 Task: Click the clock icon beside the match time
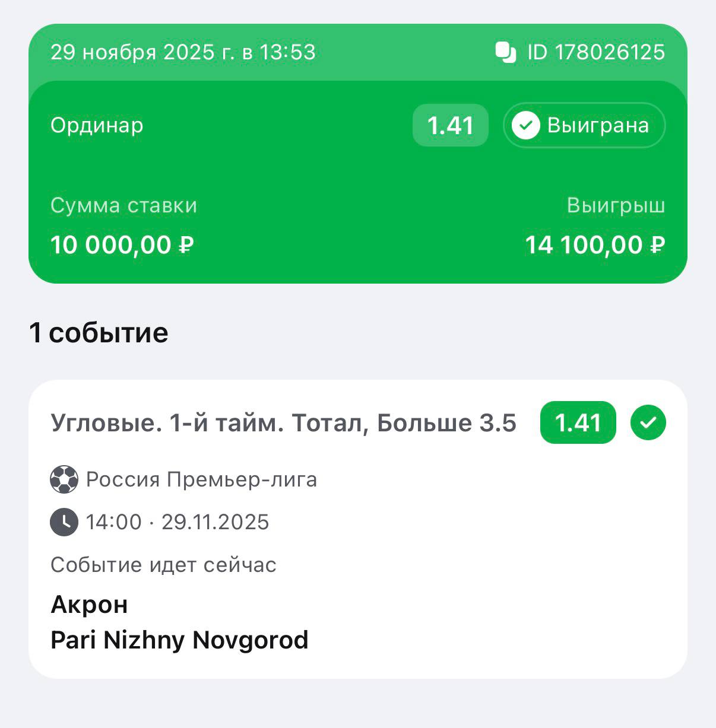[x=64, y=522]
